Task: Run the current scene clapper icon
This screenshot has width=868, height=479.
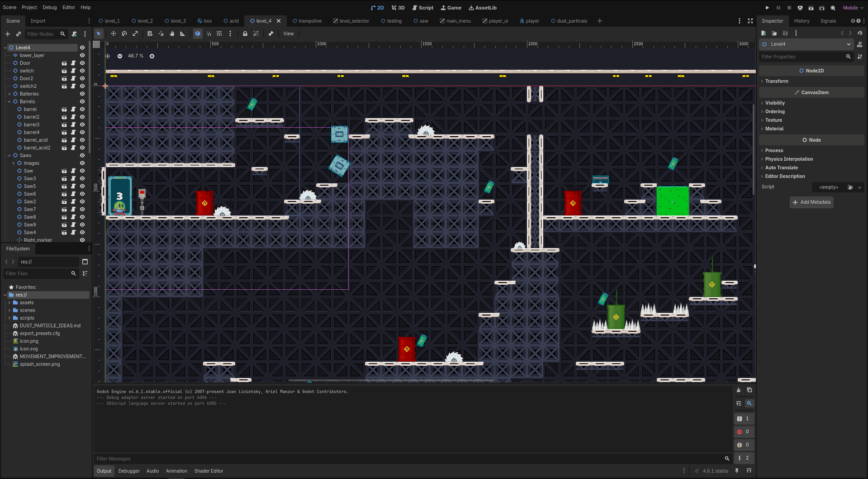Action: click(811, 8)
